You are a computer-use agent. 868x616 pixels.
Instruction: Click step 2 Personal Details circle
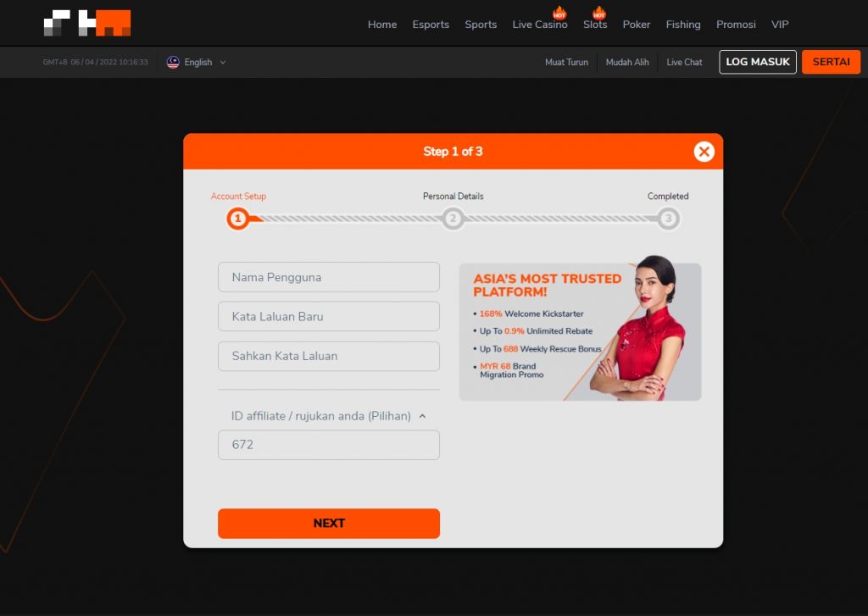click(x=453, y=219)
